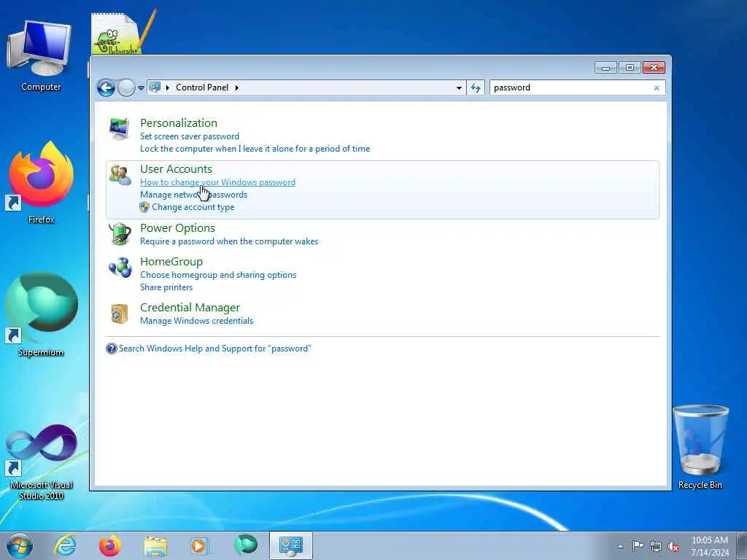Search Windows Help and Support for "password"

click(x=215, y=349)
